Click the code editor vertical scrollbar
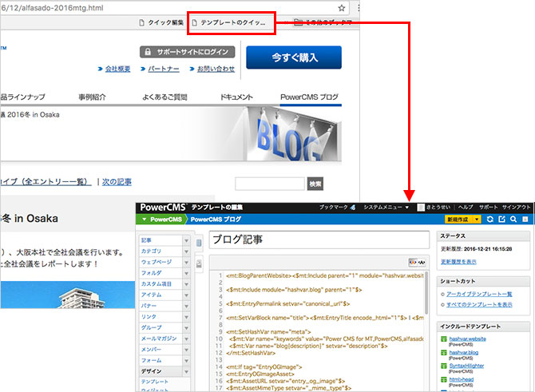The height and width of the screenshot is (392, 535). (x=426, y=294)
